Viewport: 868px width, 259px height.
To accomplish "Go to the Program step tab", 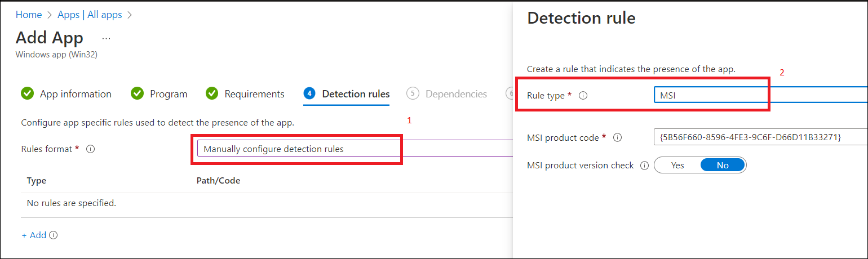I will [x=168, y=94].
